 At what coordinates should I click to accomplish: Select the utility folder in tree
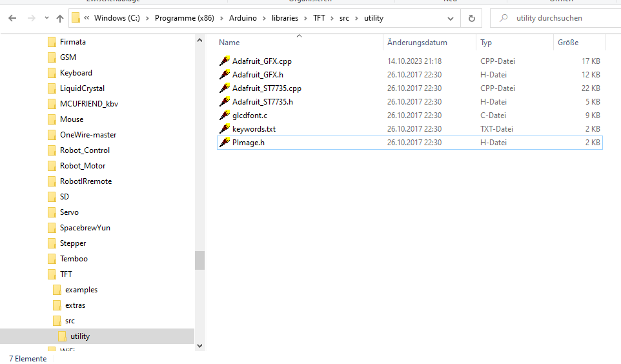click(x=80, y=336)
